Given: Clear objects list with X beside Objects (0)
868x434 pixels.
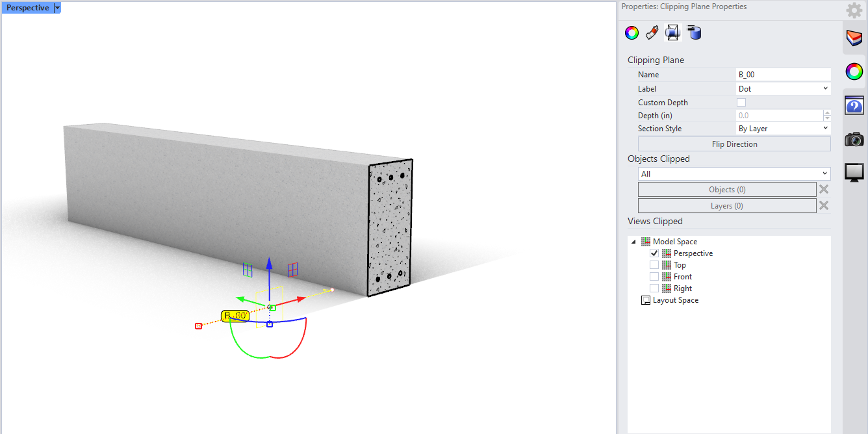Looking at the screenshot, I should click(824, 190).
